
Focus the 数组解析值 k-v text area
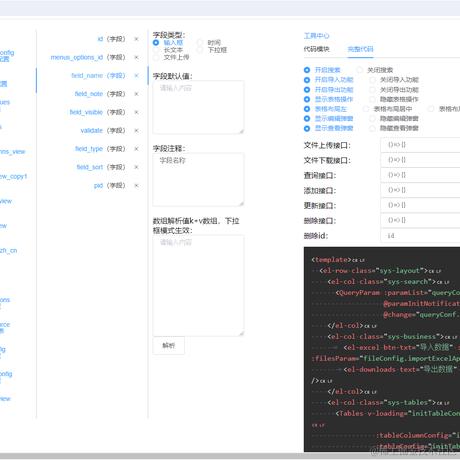pyautogui.click(x=198, y=286)
